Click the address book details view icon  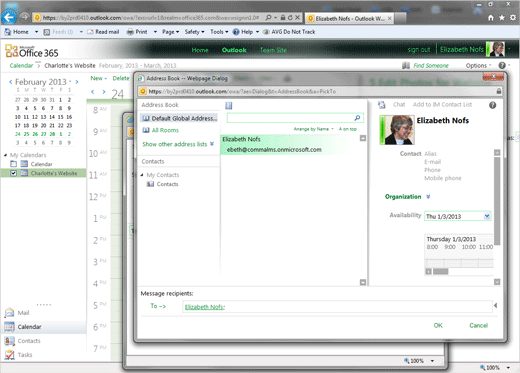229,106
